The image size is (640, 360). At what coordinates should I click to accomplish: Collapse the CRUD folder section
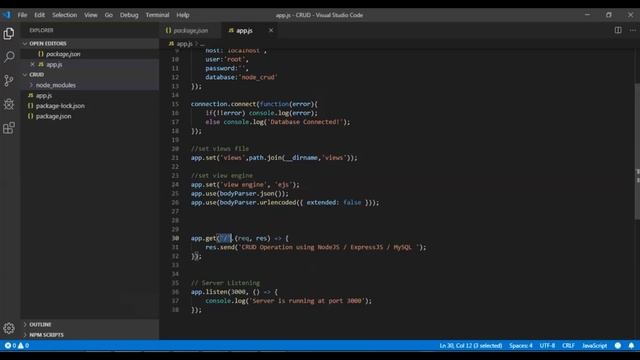pos(25,75)
